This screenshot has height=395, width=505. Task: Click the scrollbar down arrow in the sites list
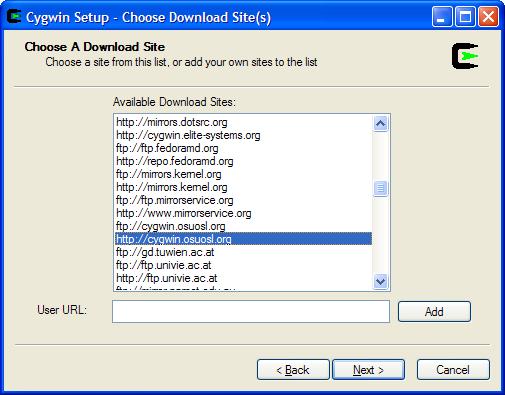[380, 281]
